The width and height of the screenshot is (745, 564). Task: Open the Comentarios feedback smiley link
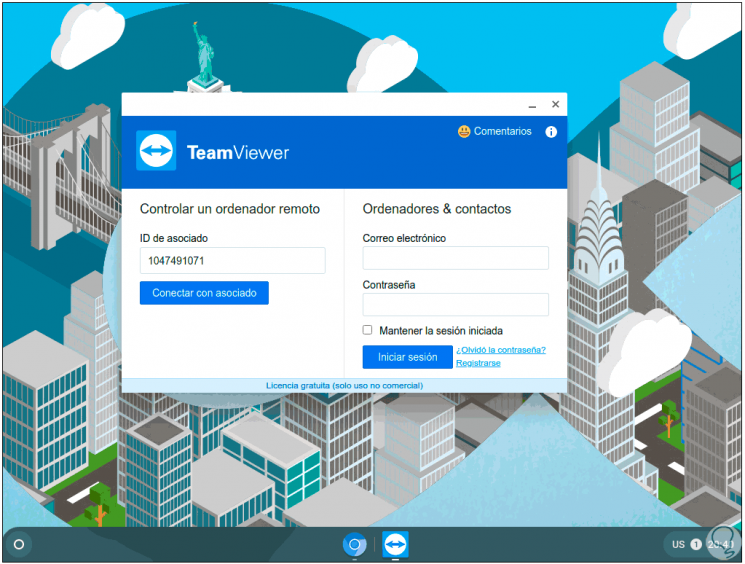495,131
